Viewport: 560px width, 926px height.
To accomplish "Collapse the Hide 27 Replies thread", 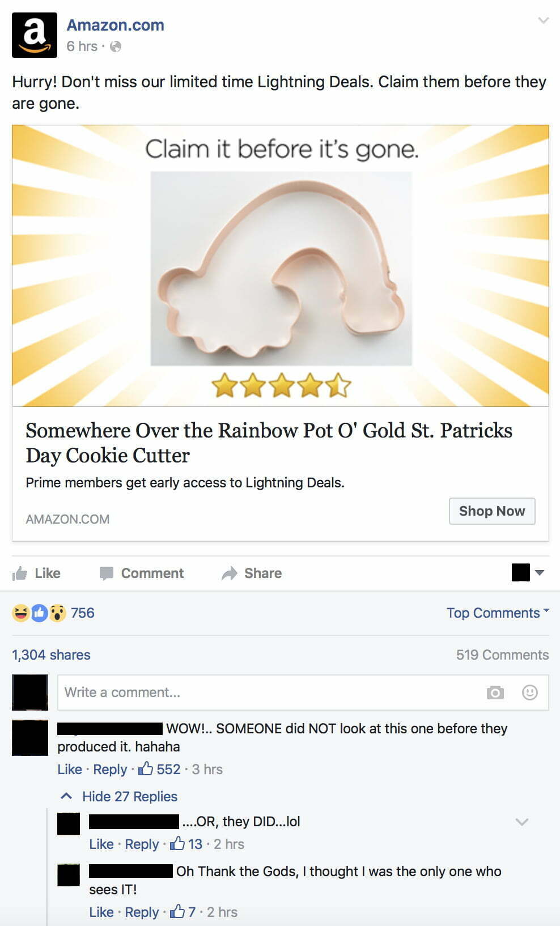I will (120, 796).
